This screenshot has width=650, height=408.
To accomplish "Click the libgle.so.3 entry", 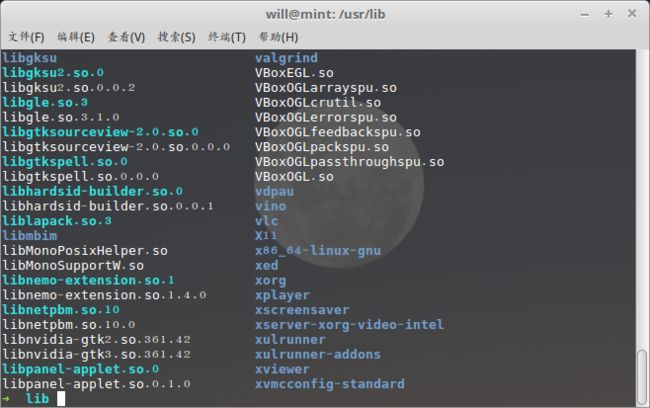I will point(45,102).
